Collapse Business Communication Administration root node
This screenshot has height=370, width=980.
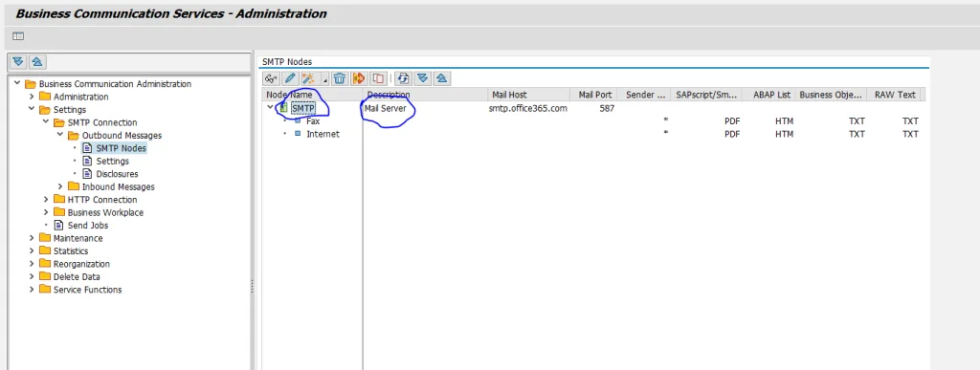(x=17, y=83)
